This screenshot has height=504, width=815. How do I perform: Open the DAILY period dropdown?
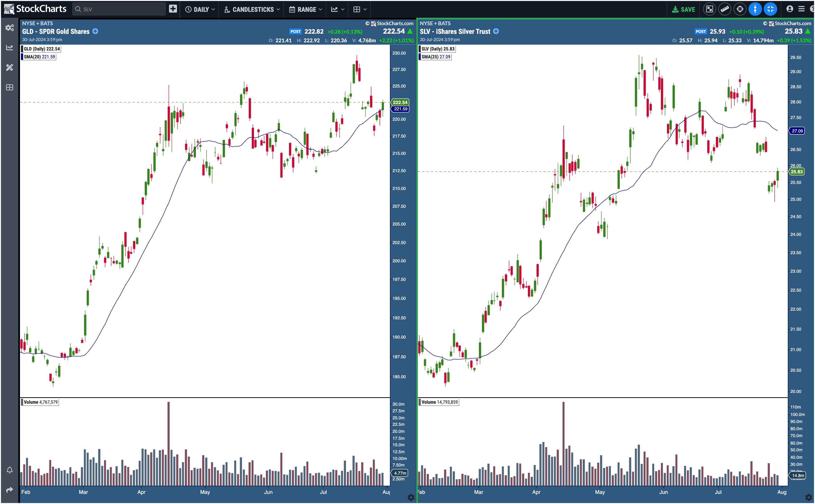[x=200, y=9]
